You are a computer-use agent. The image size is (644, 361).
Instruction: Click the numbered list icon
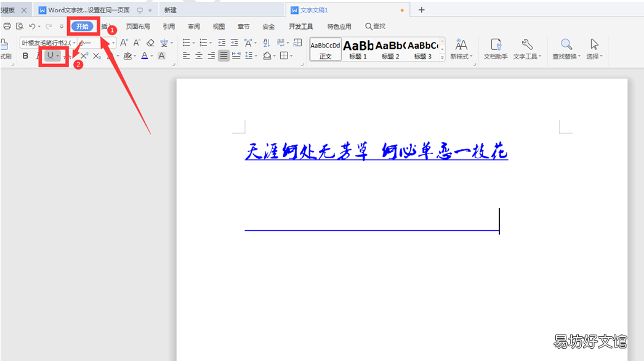coord(203,43)
